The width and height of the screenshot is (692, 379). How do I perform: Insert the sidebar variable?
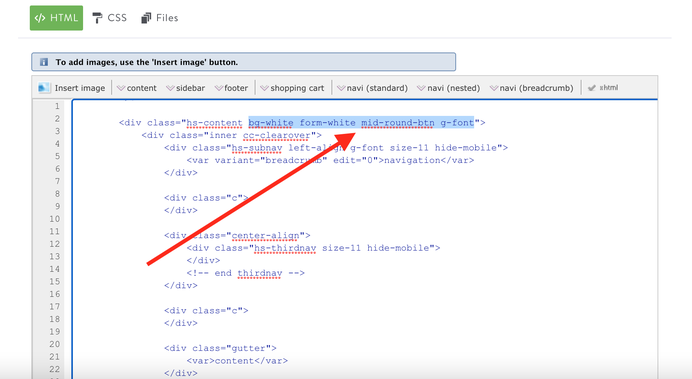186,88
